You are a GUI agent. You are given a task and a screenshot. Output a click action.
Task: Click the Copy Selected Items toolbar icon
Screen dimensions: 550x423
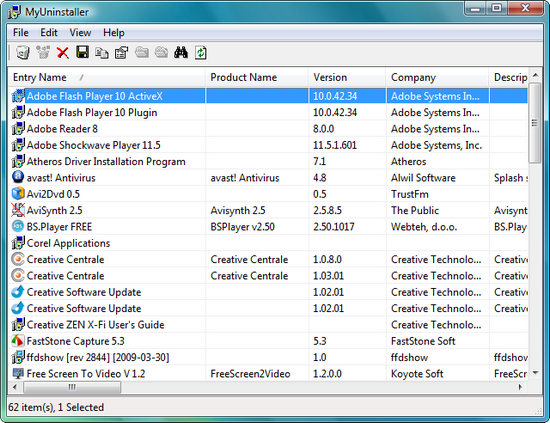(x=102, y=53)
